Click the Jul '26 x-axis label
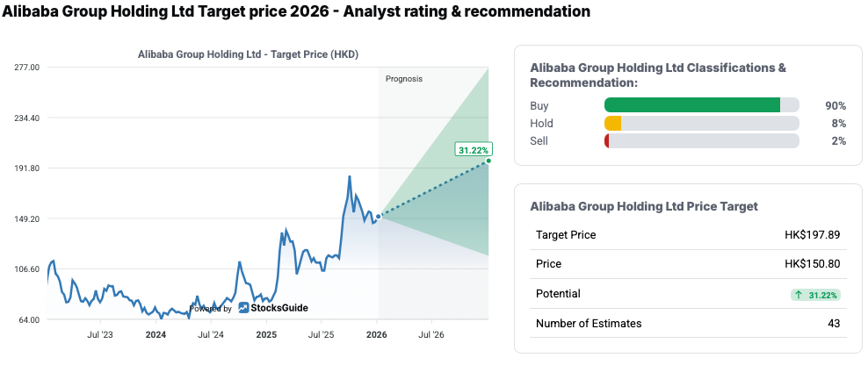The image size is (868, 365). point(431,334)
